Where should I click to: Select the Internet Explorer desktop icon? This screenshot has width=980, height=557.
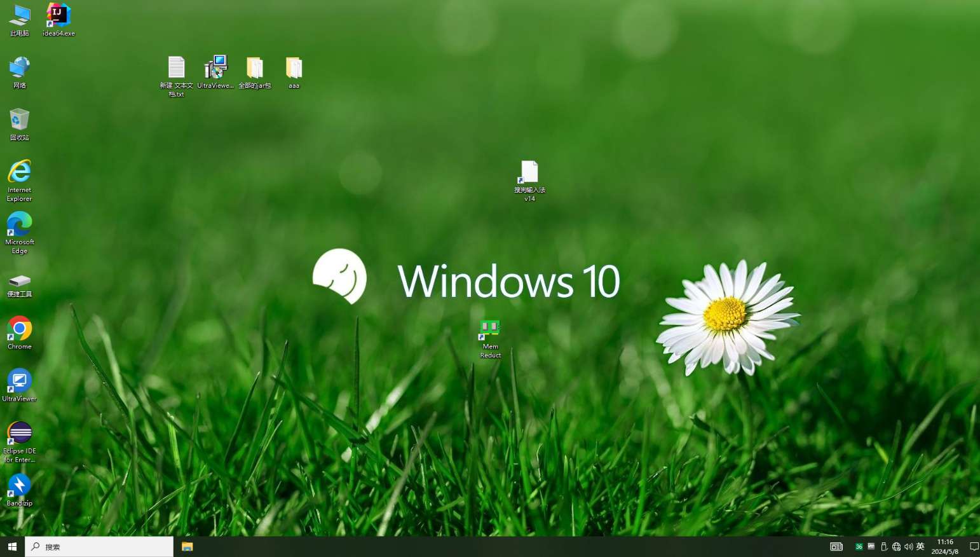click(x=19, y=181)
